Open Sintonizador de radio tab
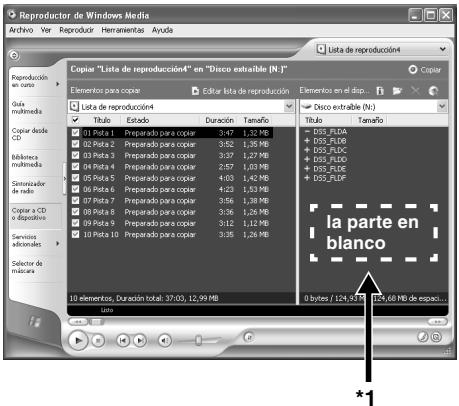This screenshot has width=459, height=406. point(35,187)
